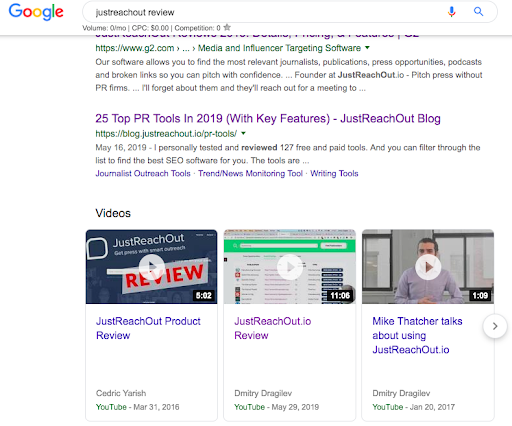Play the 11:06 JustReachOut.io Review video

pos(290,267)
